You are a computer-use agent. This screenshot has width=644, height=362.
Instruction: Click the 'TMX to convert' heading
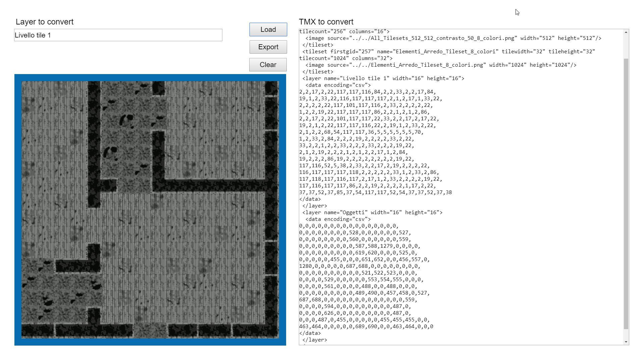326,22
